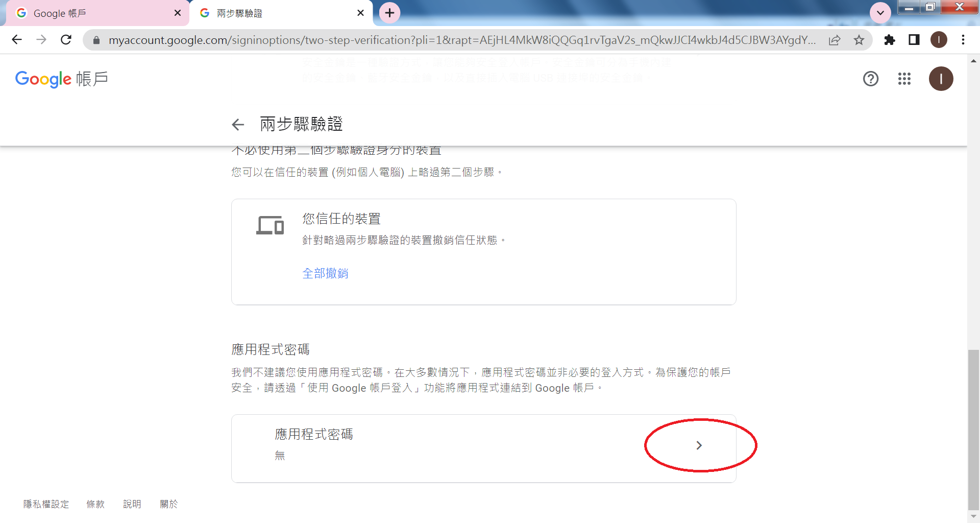Open the Chrome three-dot menu
The height and width of the screenshot is (523, 980).
[963, 40]
